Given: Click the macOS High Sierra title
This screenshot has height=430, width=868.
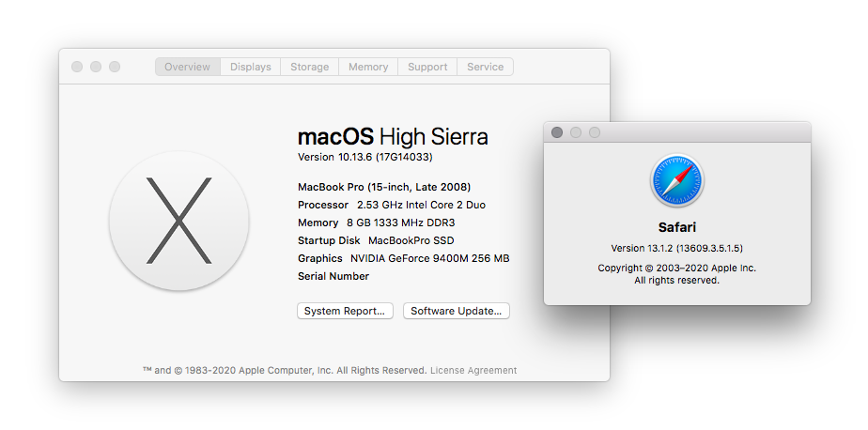Looking at the screenshot, I should 393,137.
